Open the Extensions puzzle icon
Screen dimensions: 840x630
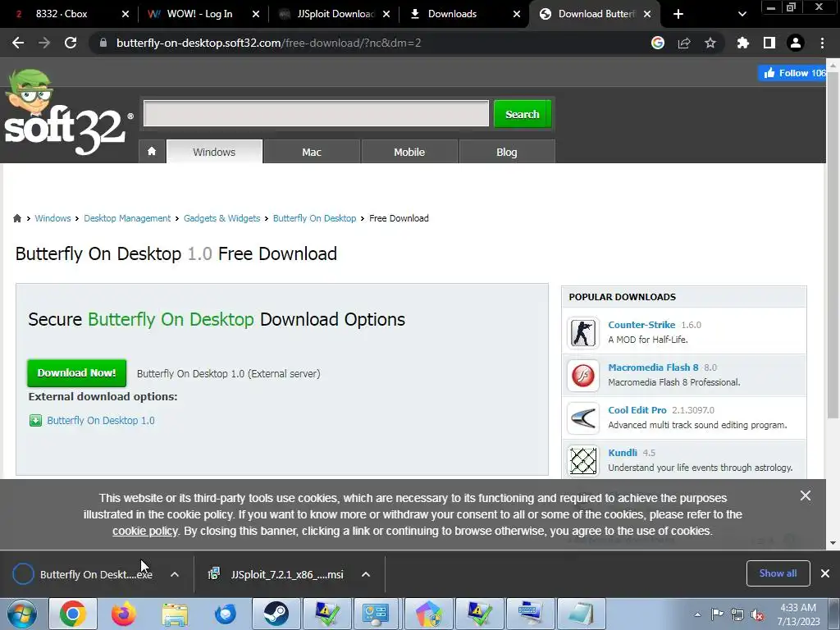(743, 43)
